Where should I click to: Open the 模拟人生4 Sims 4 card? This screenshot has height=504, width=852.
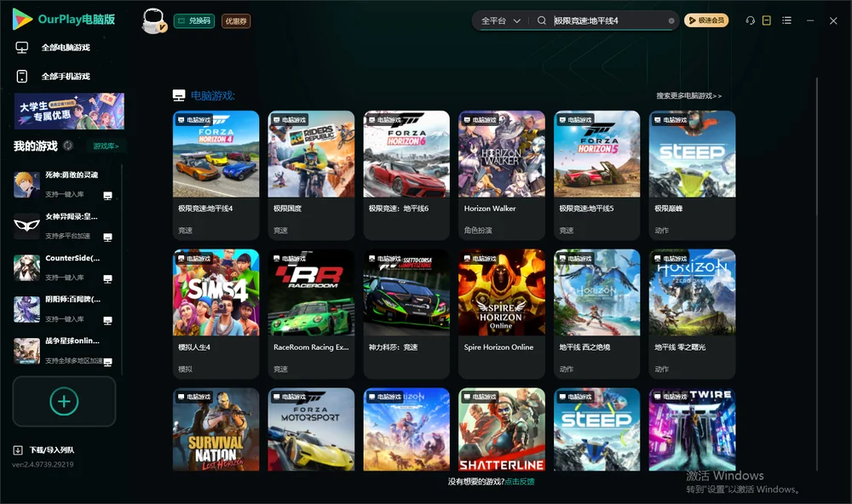[216, 313]
